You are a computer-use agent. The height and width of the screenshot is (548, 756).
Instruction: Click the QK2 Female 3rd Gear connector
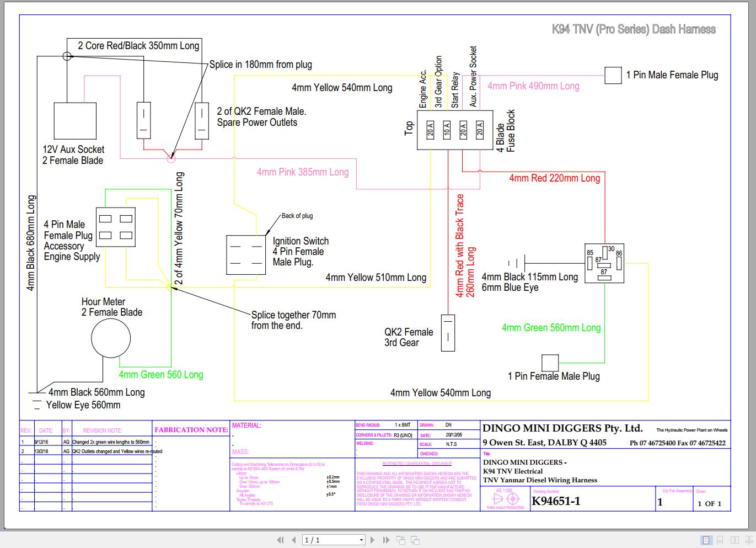point(448,333)
